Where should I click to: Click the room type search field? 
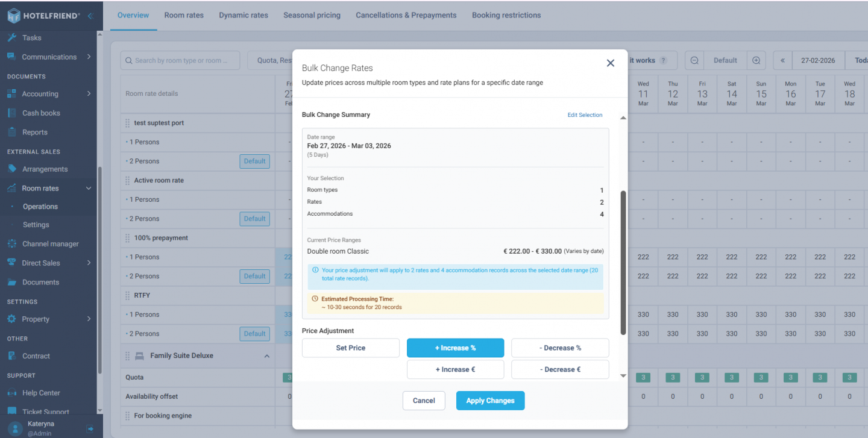(180, 60)
